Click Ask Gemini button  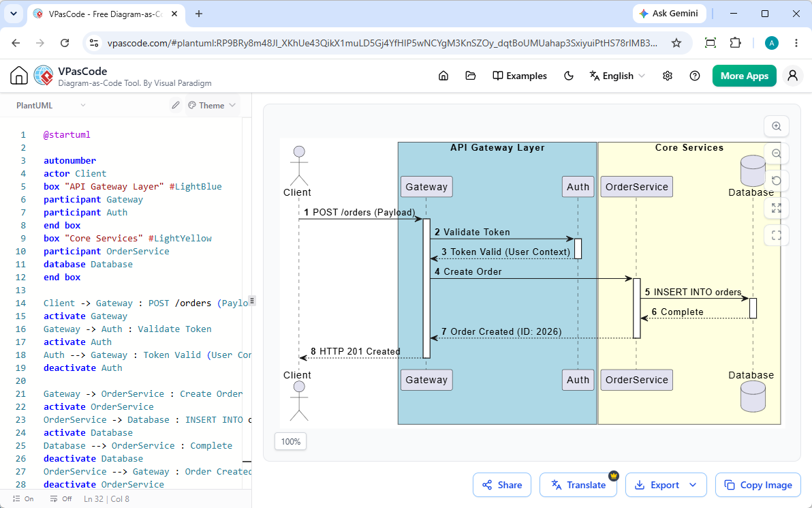coord(668,14)
